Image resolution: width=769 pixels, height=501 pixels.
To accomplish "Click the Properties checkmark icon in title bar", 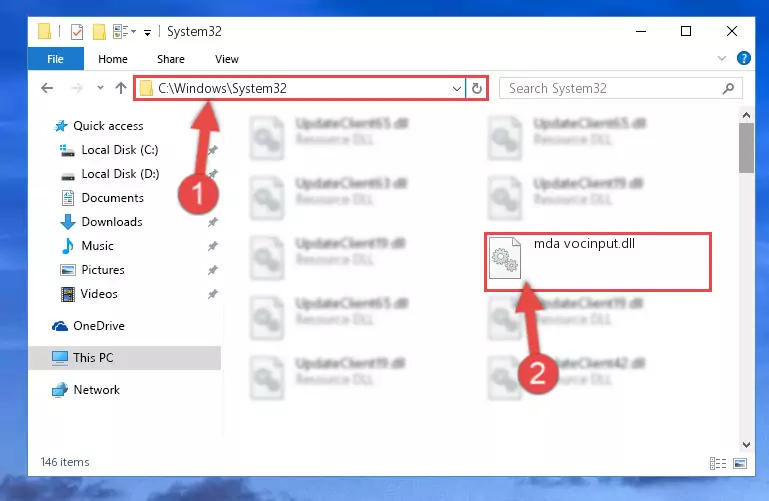I will click(77, 32).
